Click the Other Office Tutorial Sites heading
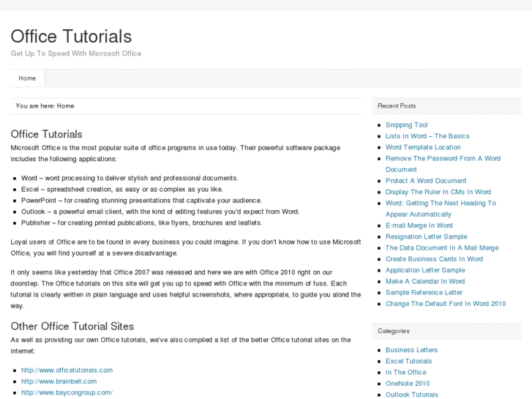This screenshot has height=399, width=532. 72,327
